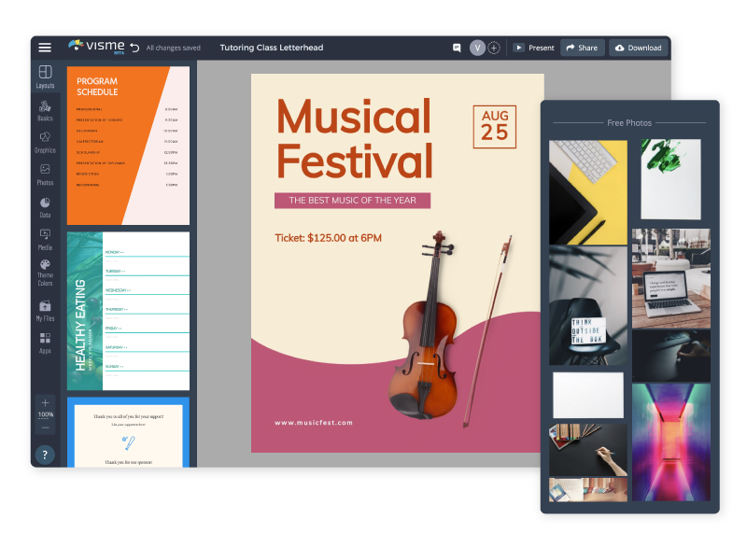Click the user avatar labeled V
747x560 pixels.
coord(477,47)
